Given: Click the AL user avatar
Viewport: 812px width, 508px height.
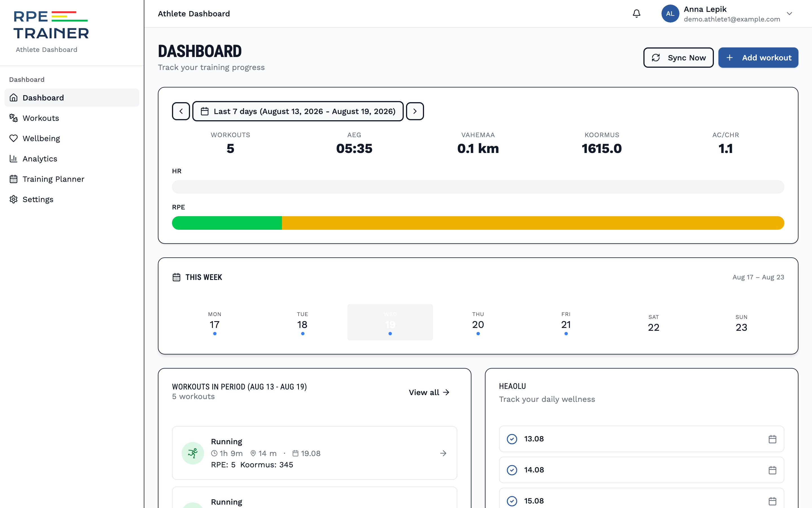Looking at the screenshot, I should (670, 14).
